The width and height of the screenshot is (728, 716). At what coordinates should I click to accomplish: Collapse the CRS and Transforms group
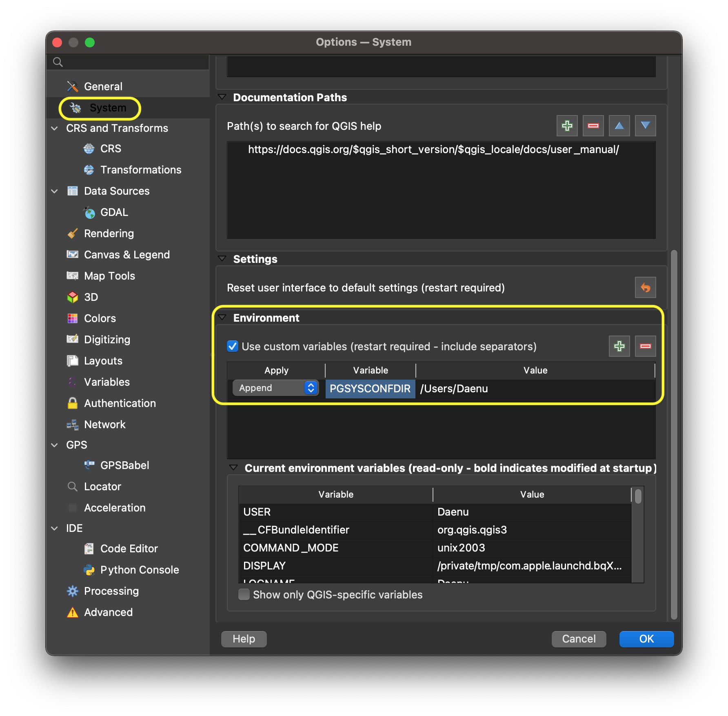click(x=54, y=128)
